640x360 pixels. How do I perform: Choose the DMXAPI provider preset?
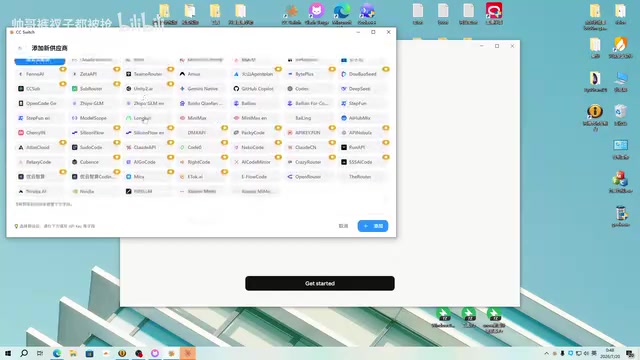202,133
